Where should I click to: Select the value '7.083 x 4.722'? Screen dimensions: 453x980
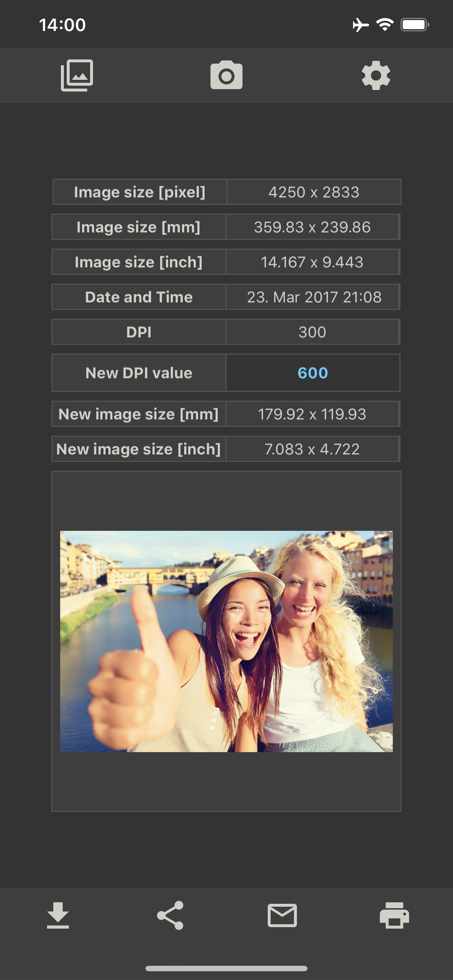click(x=313, y=449)
